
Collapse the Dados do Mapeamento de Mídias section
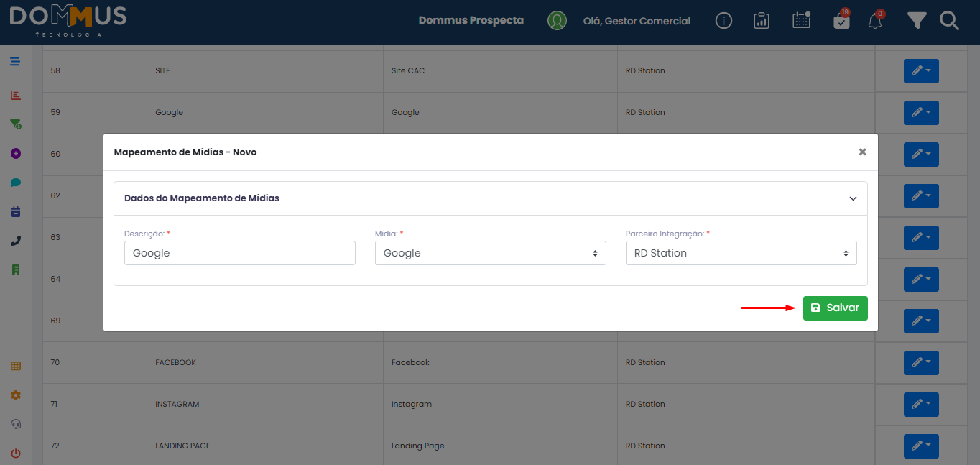[853, 198]
